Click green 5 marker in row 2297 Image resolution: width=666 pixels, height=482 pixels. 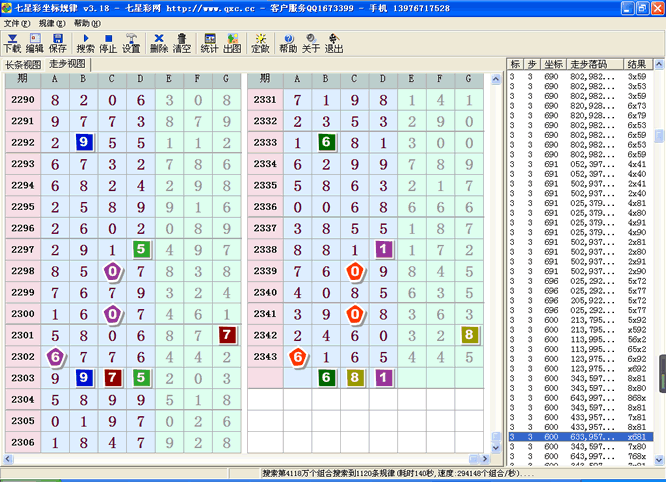[141, 249]
